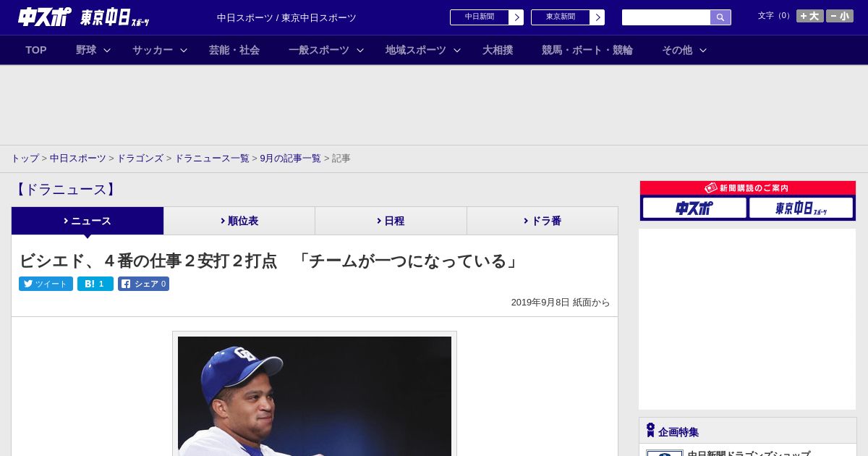
Task: Click the 企画特集 ribbon icon
Action: [x=650, y=431]
